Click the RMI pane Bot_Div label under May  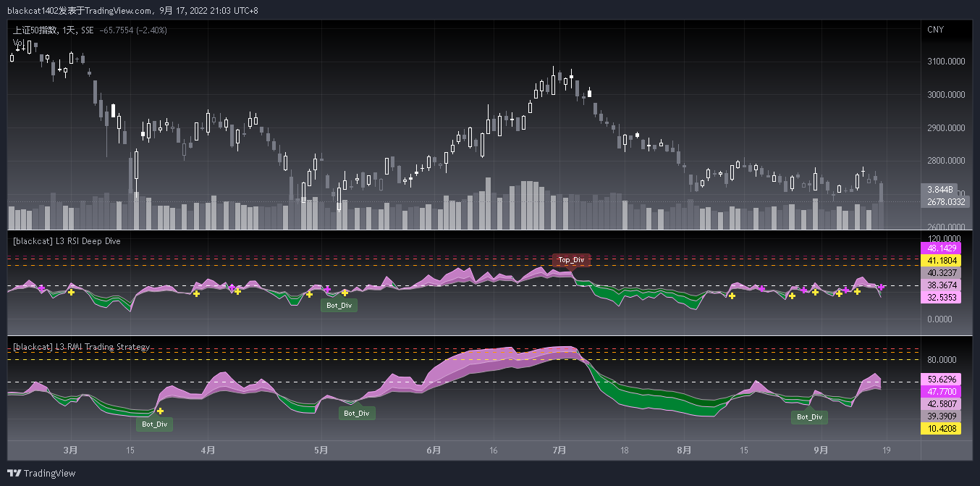coord(358,414)
